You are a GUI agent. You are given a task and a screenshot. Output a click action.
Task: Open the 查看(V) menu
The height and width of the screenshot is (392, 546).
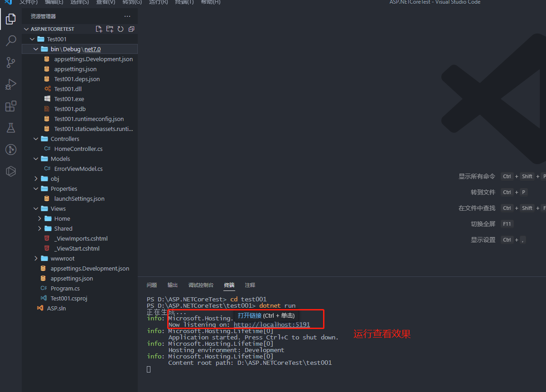point(106,2)
